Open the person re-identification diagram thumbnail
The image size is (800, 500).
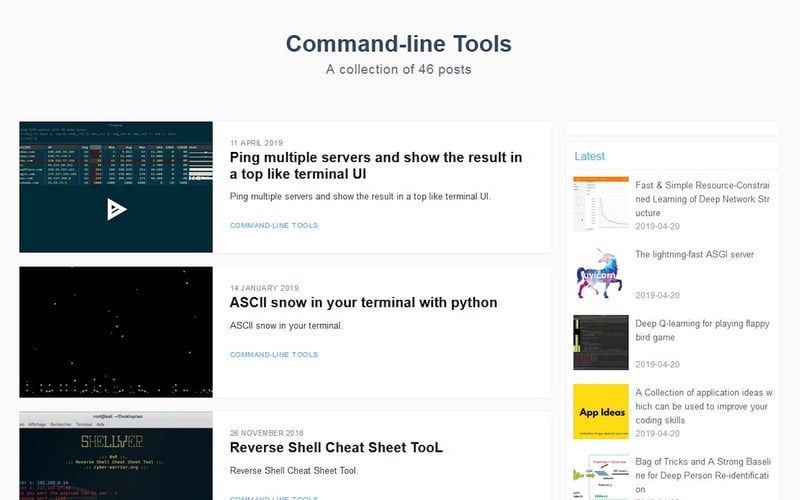(601, 477)
